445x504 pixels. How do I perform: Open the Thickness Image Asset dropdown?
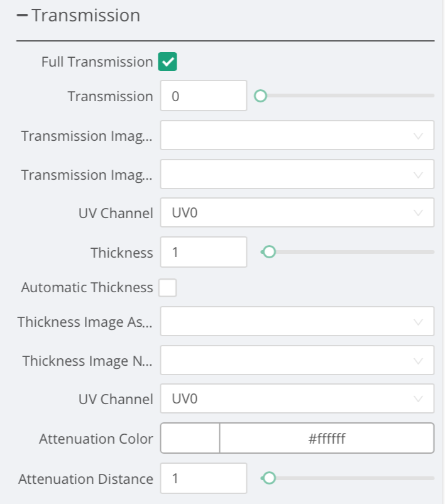click(297, 321)
